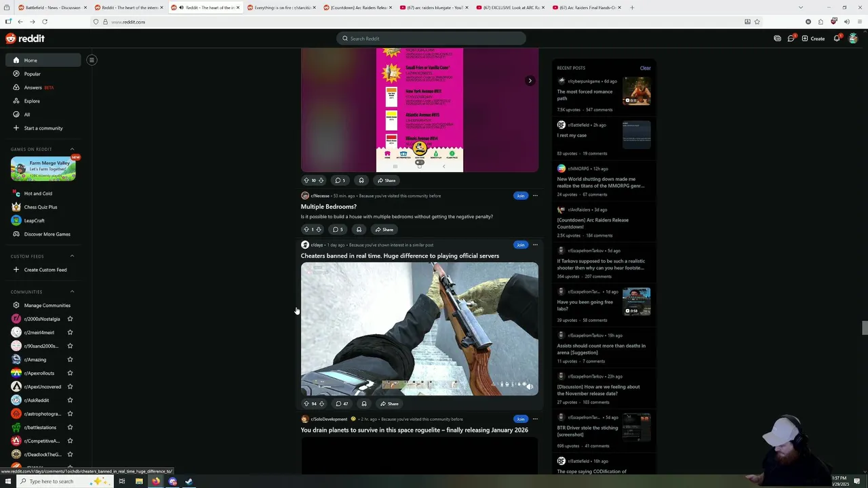Upvote the post with 10 votes
868x488 pixels.
pyautogui.click(x=306, y=180)
